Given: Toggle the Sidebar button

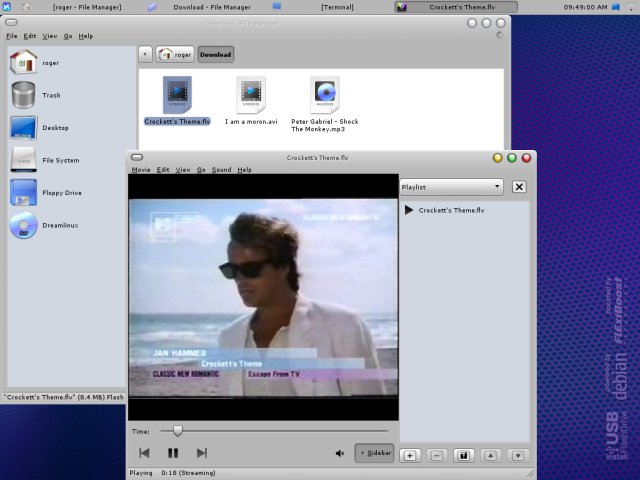Looking at the screenshot, I should tap(374, 453).
